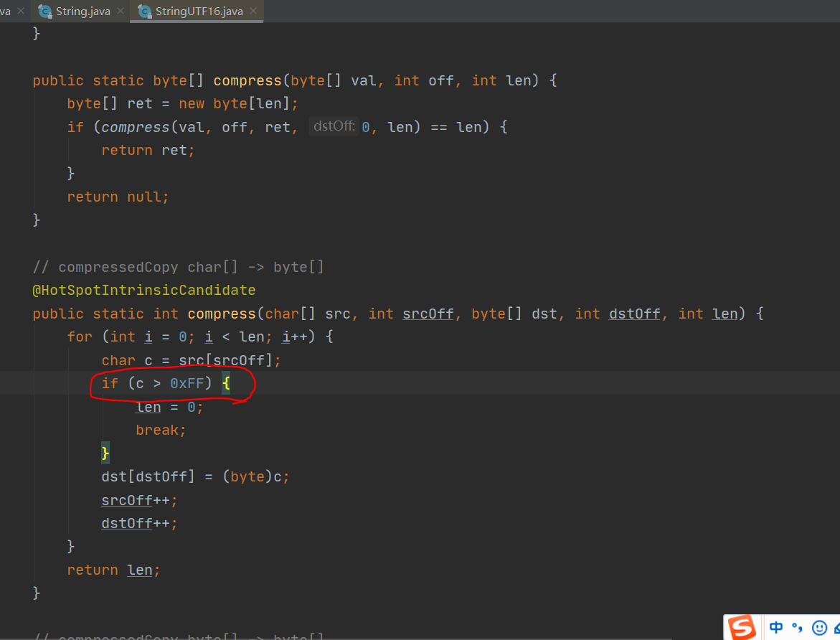Place caret on 'return null;' line
Screen dimensions: 840x640
[118, 197]
